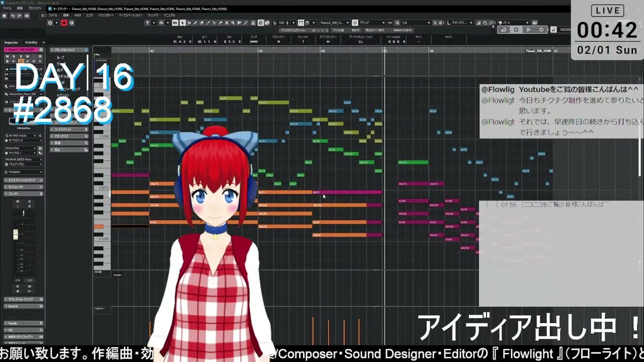Open the プロジェクト menu in main window

click(35, 8)
